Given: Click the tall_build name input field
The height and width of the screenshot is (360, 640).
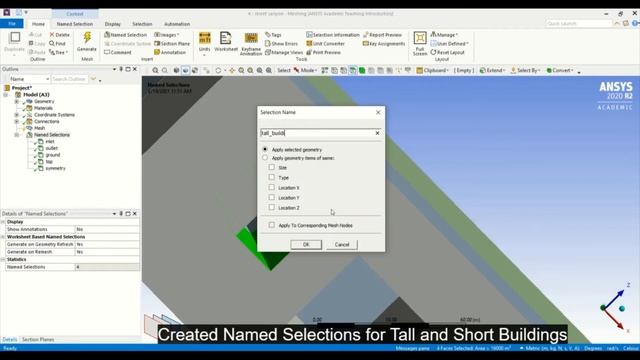Looking at the screenshot, I should coord(317,133).
